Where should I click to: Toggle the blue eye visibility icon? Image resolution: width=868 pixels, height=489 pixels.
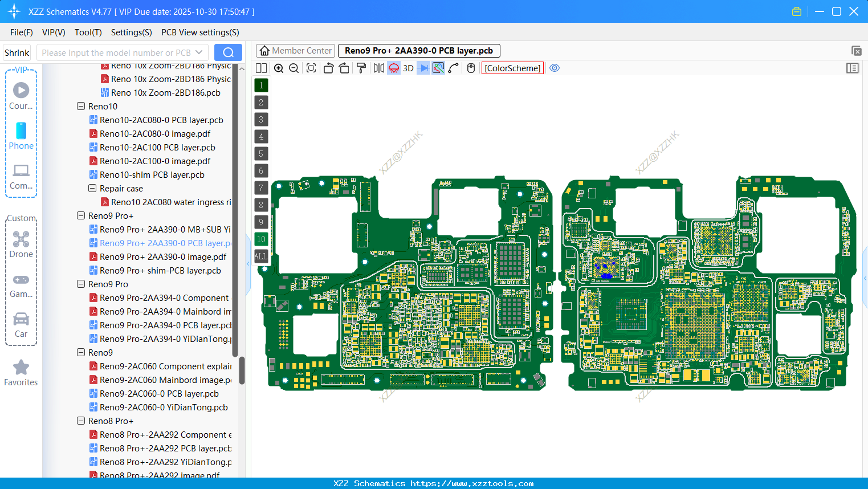[555, 68]
